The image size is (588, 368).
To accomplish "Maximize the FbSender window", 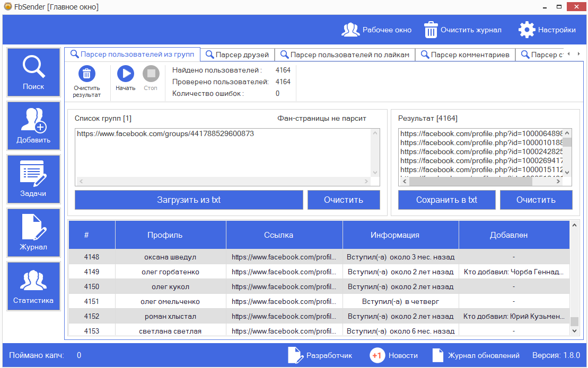I will pos(559,7).
